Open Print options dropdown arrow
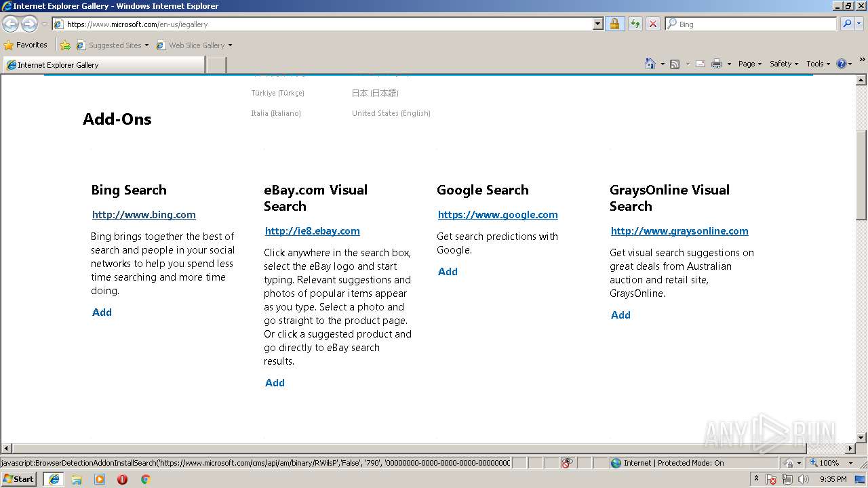This screenshot has width=868, height=488. (x=729, y=64)
